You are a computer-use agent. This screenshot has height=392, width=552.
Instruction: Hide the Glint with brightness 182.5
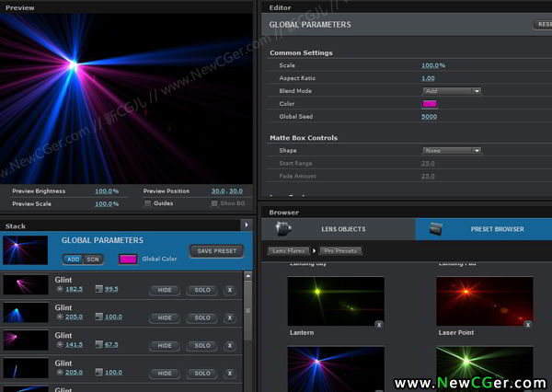point(165,290)
